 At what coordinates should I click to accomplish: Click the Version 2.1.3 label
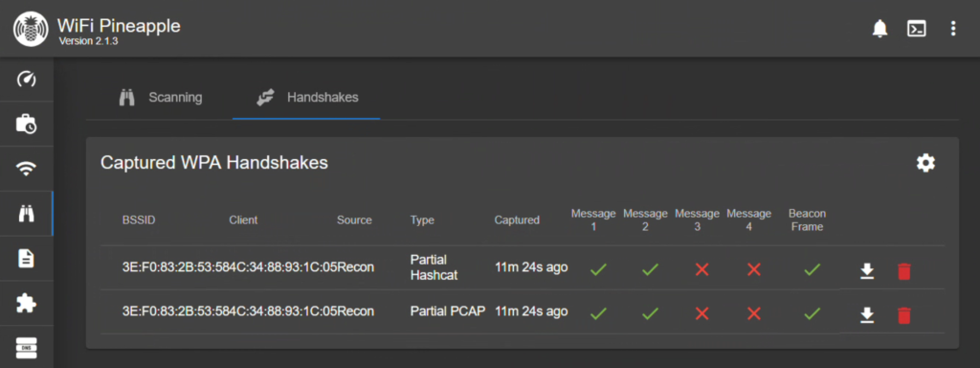pos(89,41)
